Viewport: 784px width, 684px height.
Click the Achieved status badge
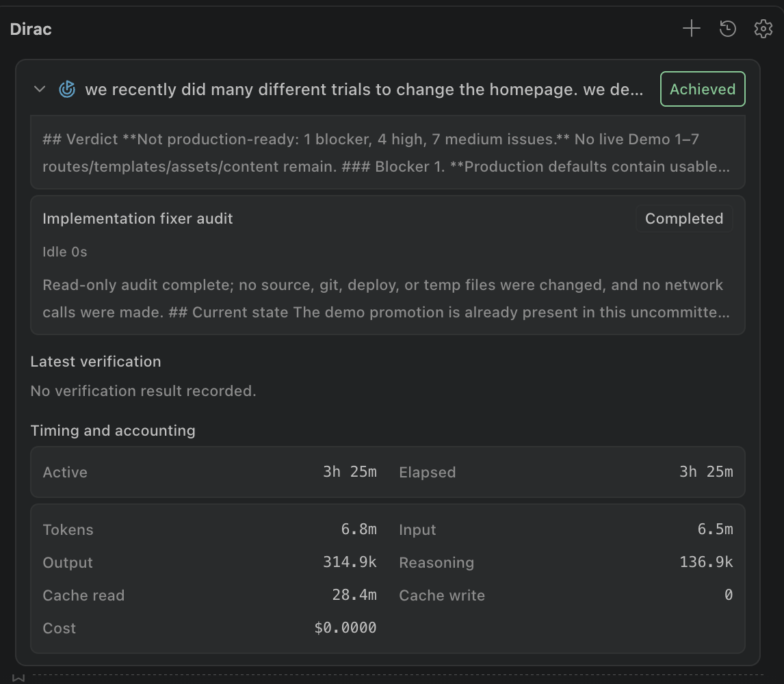coord(703,89)
